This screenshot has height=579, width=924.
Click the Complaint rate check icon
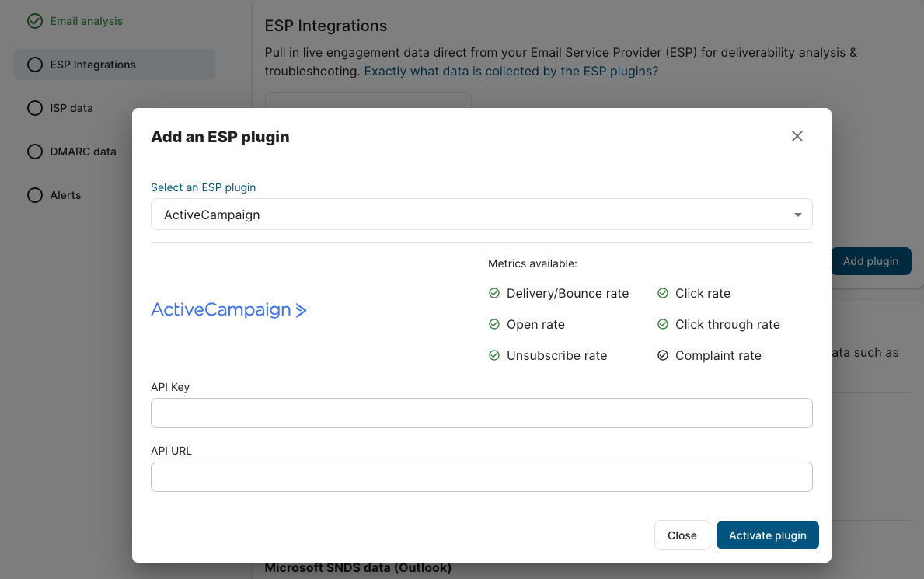coord(662,355)
